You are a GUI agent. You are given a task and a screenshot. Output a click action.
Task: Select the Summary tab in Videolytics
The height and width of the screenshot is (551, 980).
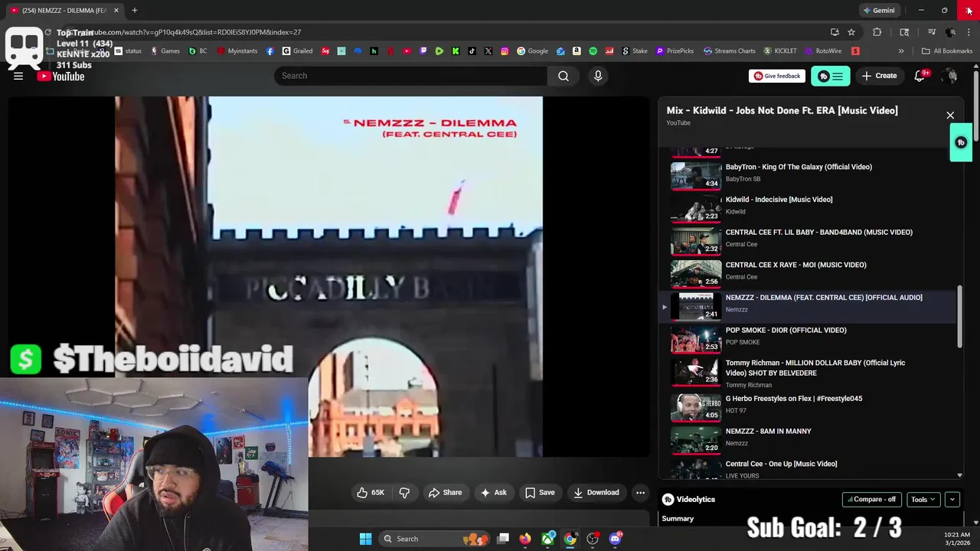(678, 519)
